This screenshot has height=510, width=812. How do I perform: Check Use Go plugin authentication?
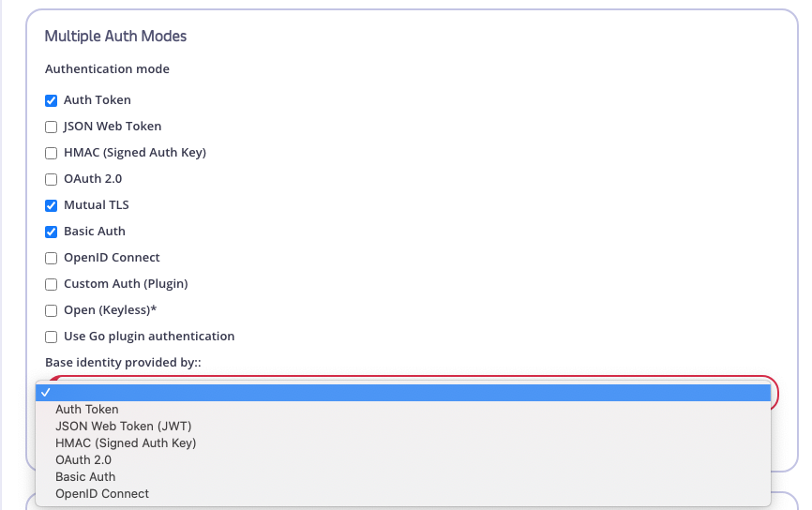(52, 337)
